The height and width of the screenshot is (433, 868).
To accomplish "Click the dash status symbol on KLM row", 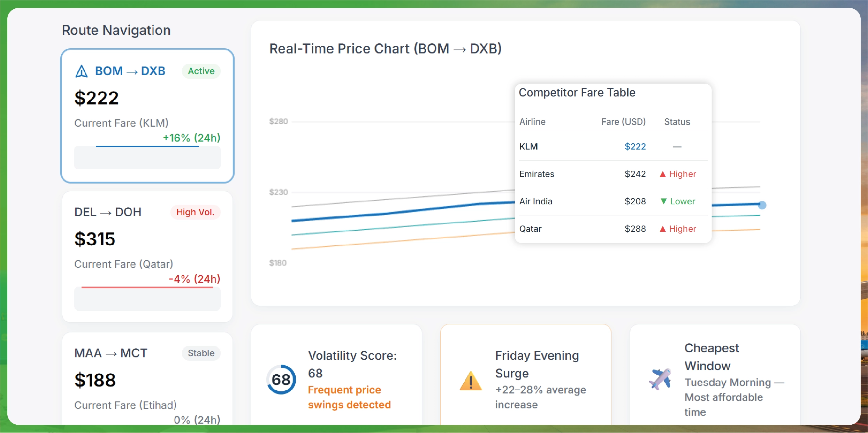I will [677, 147].
